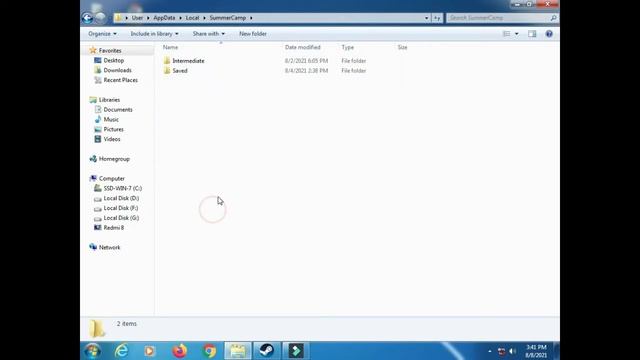The image size is (640, 360).
Task: Go to User in the address path
Action: coord(137,18)
